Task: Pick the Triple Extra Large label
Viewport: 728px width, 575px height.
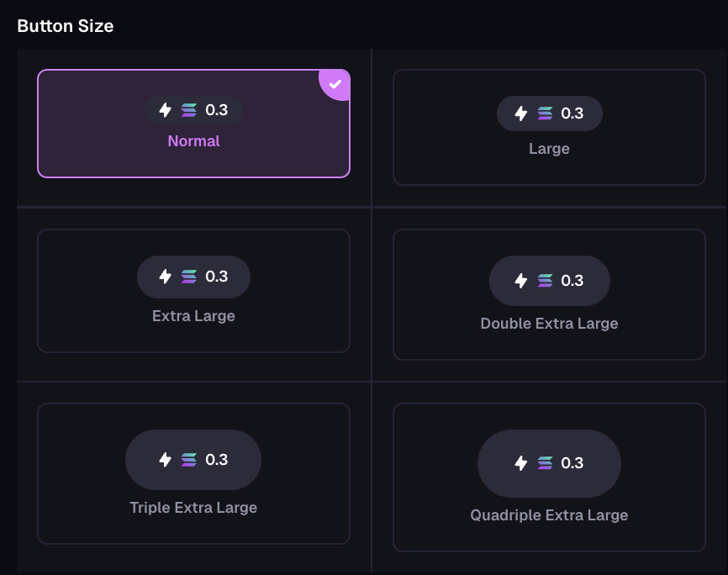Action: click(x=193, y=508)
